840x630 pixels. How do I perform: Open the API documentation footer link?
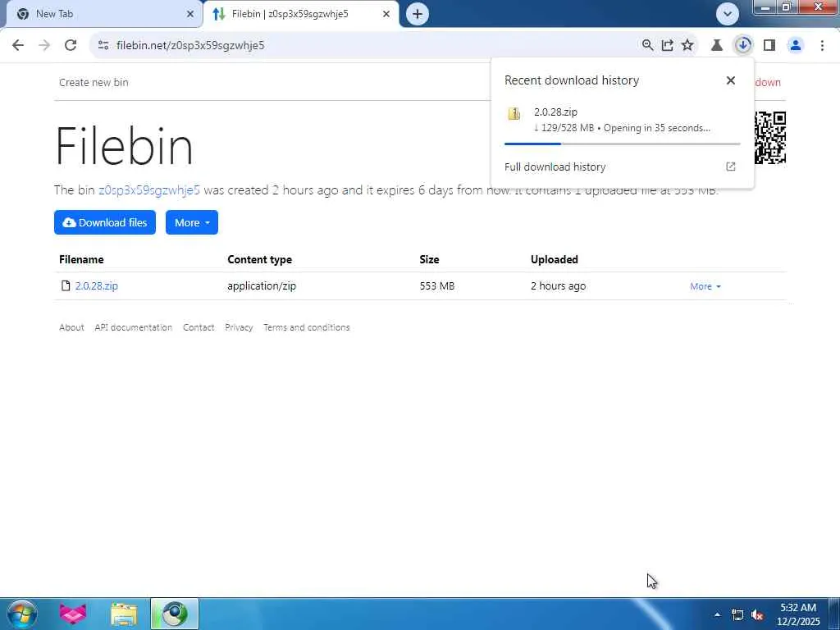click(134, 327)
